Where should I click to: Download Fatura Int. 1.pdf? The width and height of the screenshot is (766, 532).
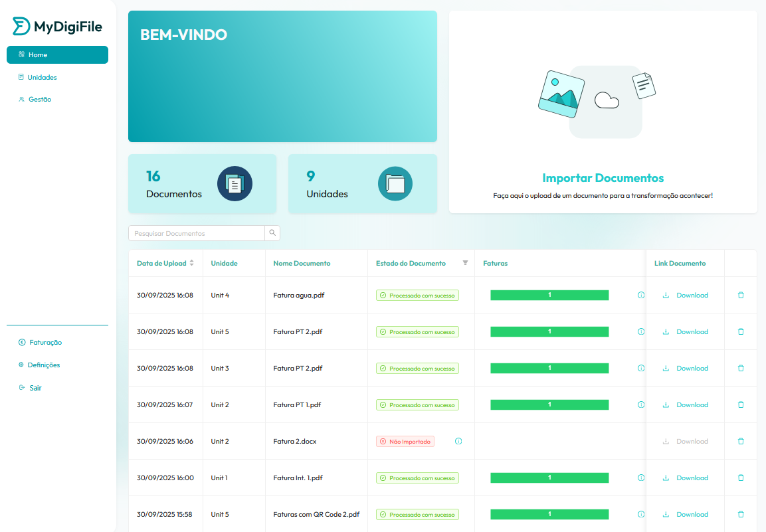pyautogui.click(x=685, y=478)
